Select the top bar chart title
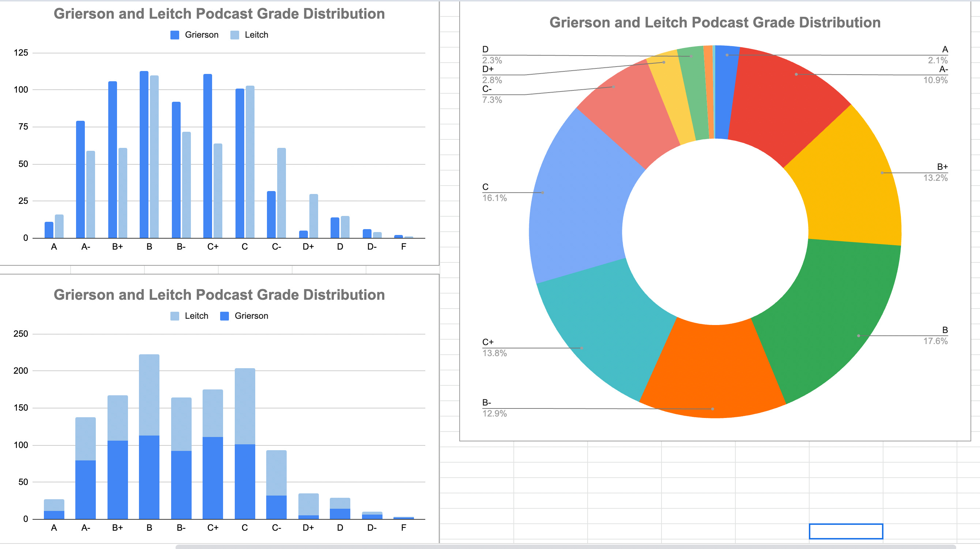 [x=219, y=14]
